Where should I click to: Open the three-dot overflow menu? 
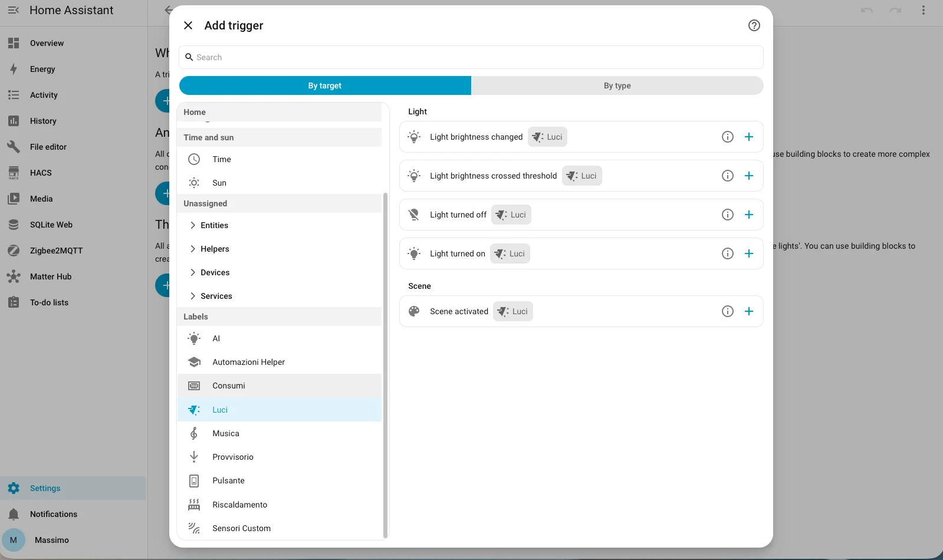pos(924,10)
